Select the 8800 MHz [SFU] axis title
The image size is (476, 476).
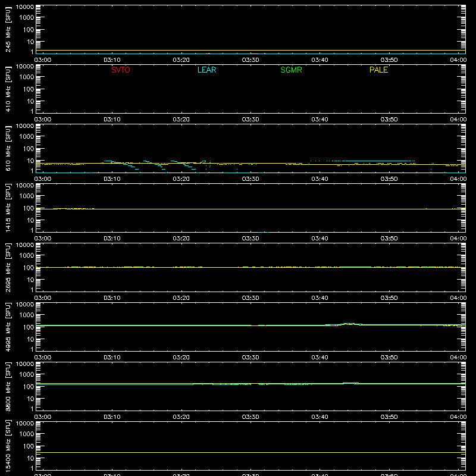click(x=8, y=386)
